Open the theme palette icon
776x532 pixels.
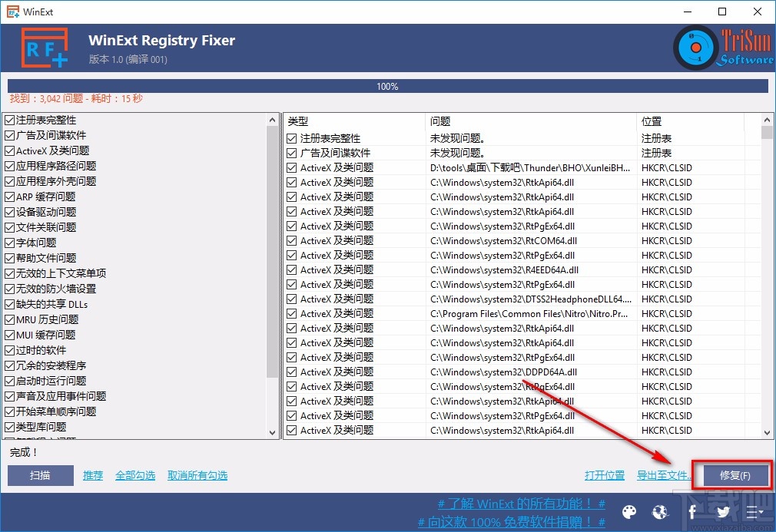point(629,512)
